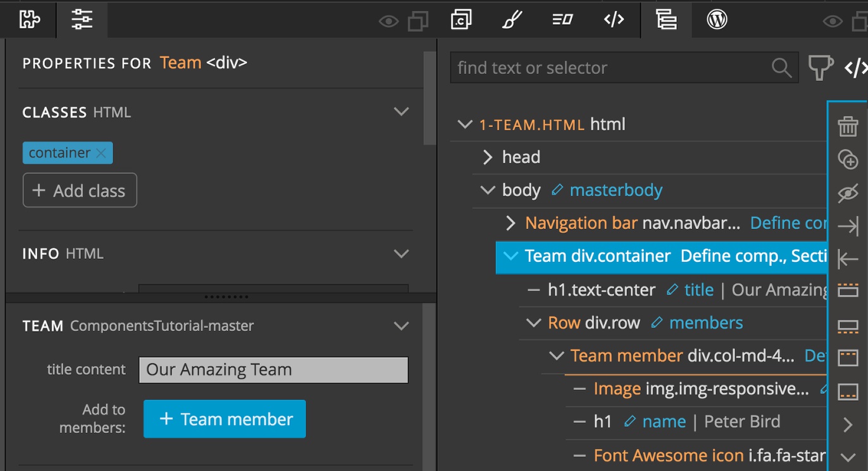Collapse the Row div.row node
The image size is (868, 471).
tap(533, 323)
